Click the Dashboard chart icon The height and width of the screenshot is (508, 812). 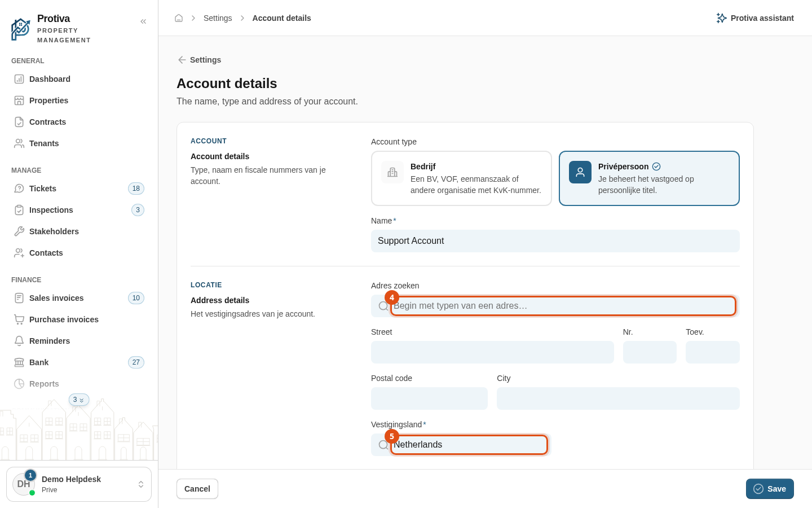[x=19, y=79]
